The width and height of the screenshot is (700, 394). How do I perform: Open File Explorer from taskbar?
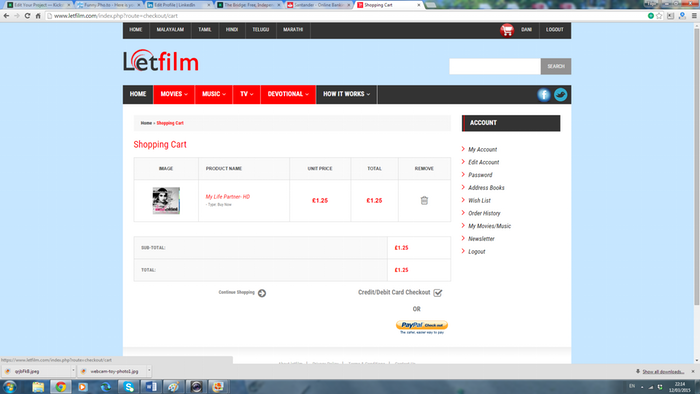[x=38, y=386]
